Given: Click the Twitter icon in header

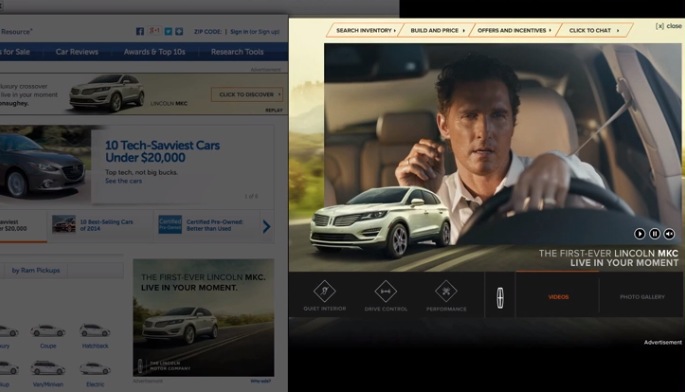Looking at the screenshot, I should click(x=168, y=31).
